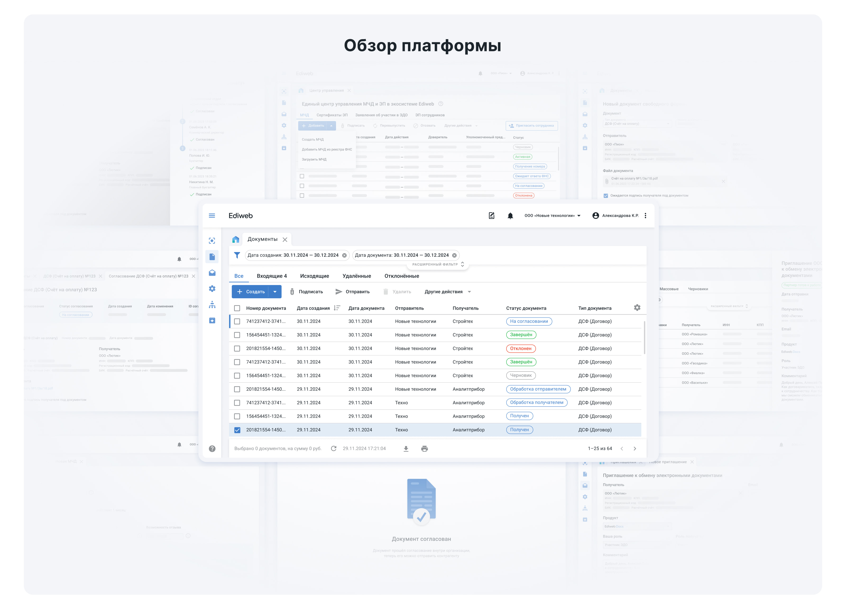The height and width of the screenshot is (616, 846).
Task: Check the row with status Черновик
Action: (237, 376)
